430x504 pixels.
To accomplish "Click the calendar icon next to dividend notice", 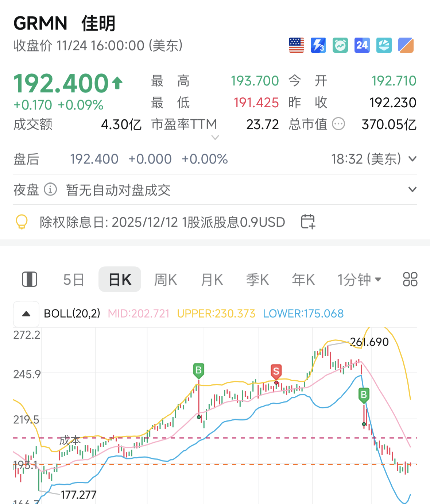I will pos(307,222).
